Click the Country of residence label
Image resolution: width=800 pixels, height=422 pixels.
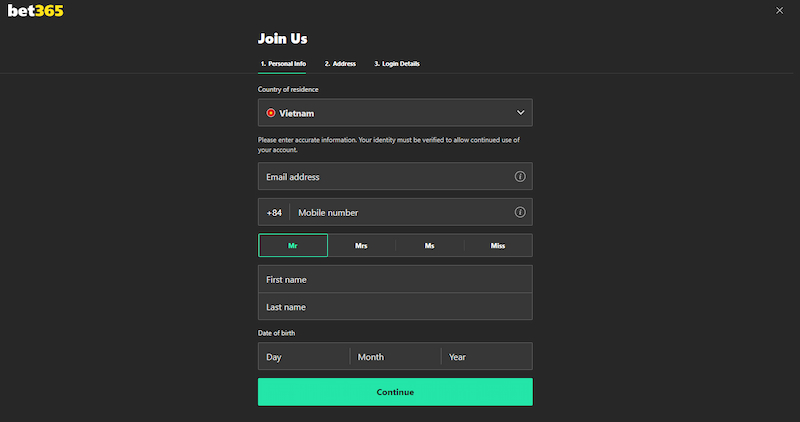click(288, 89)
